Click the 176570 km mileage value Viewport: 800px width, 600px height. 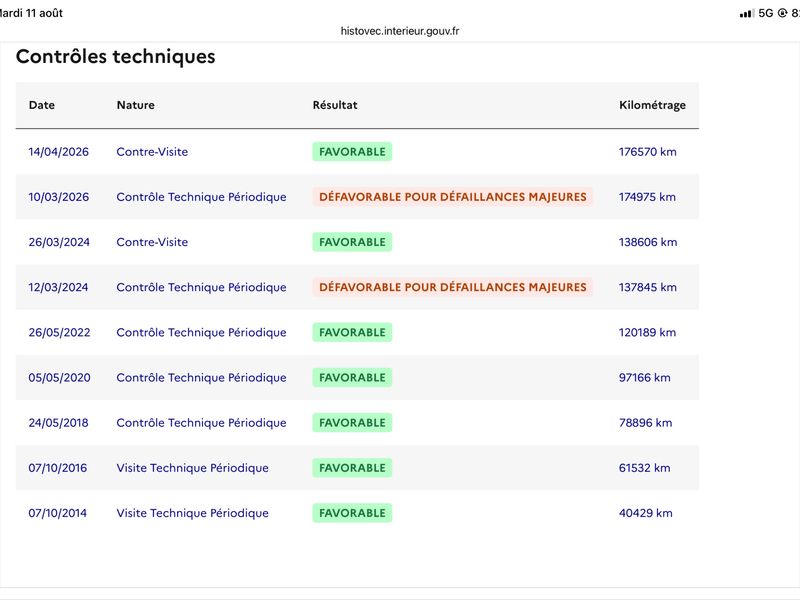click(x=647, y=152)
